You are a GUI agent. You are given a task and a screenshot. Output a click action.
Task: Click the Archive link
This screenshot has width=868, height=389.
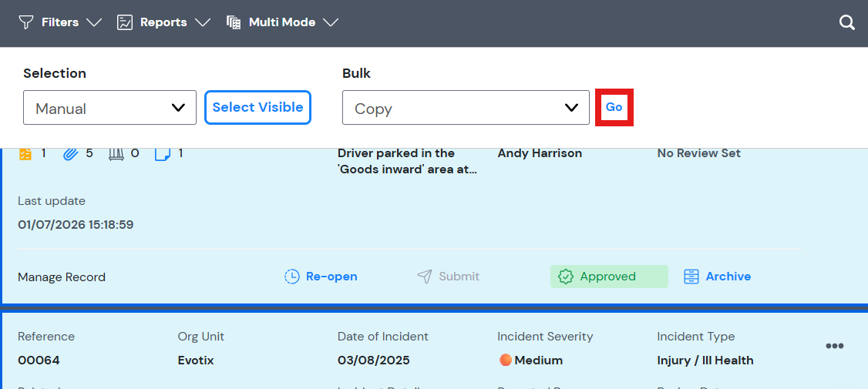(x=728, y=277)
